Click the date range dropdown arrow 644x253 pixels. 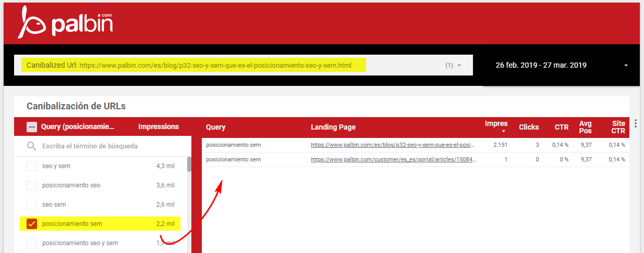(x=626, y=66)
